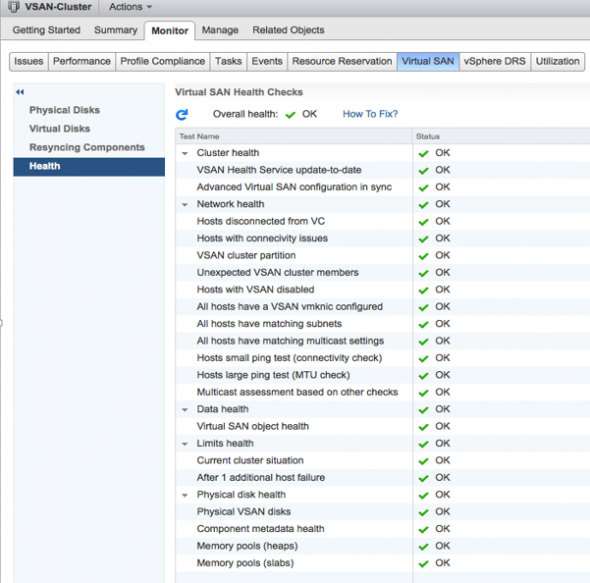Open the Utilization sub-tab
The image size is (590, 583).
557,61
